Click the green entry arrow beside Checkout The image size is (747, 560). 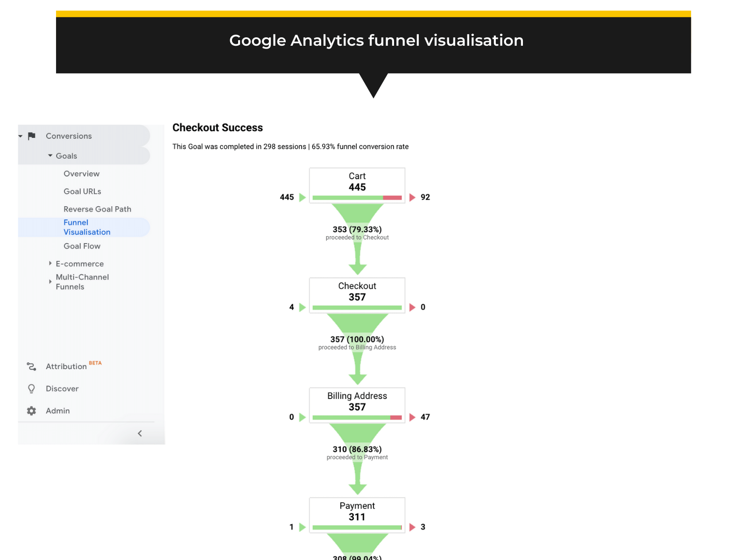[302, 307]
